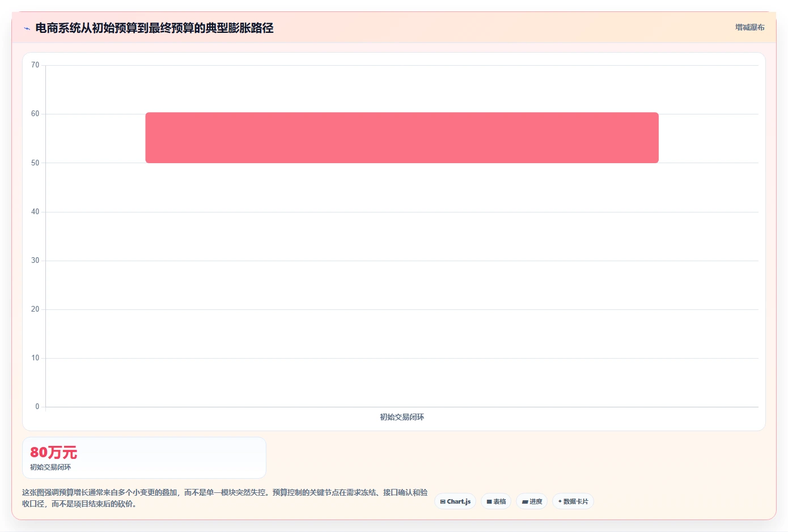Click the Chart.js tag chip

(455, 501)
